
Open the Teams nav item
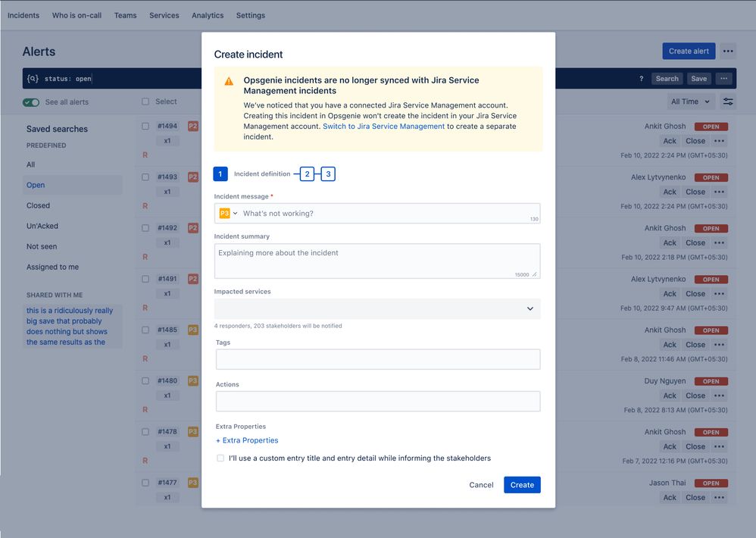(x=125, y=15)
